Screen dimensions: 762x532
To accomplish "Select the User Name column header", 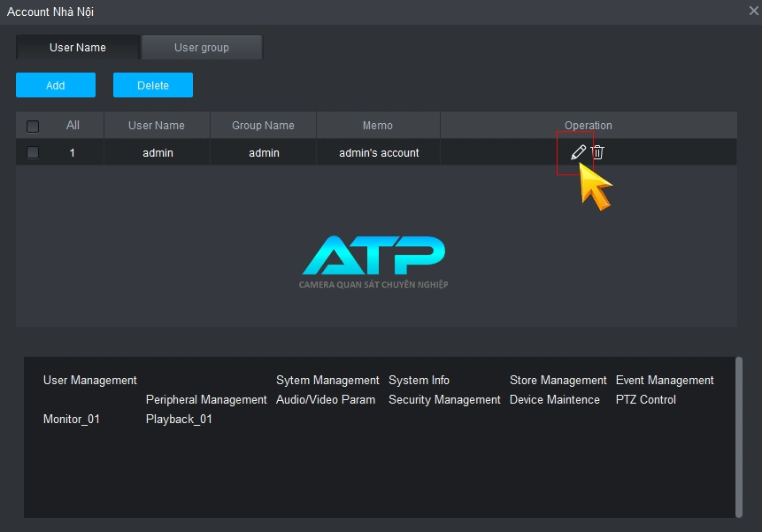I will (157, 126).
